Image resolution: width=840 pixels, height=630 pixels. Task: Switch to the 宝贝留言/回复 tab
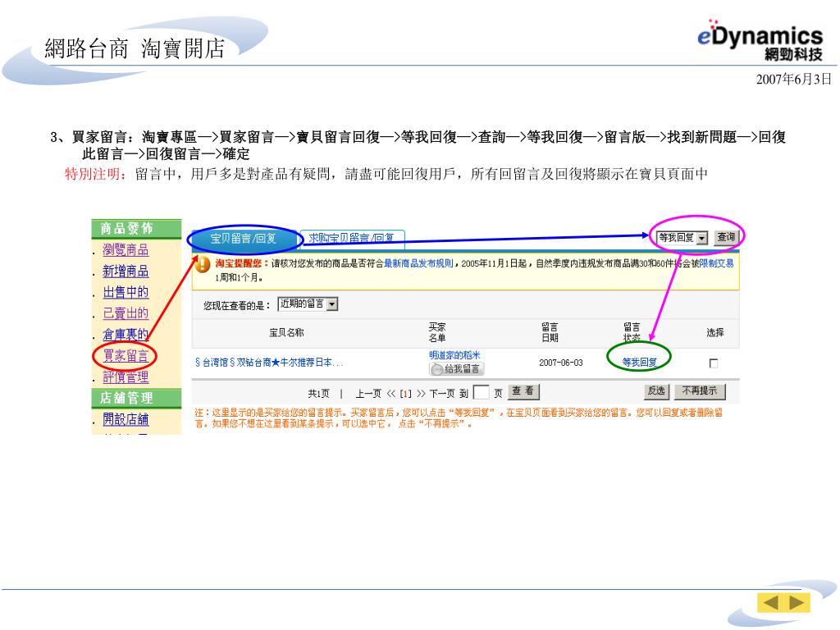coord(243,239)
